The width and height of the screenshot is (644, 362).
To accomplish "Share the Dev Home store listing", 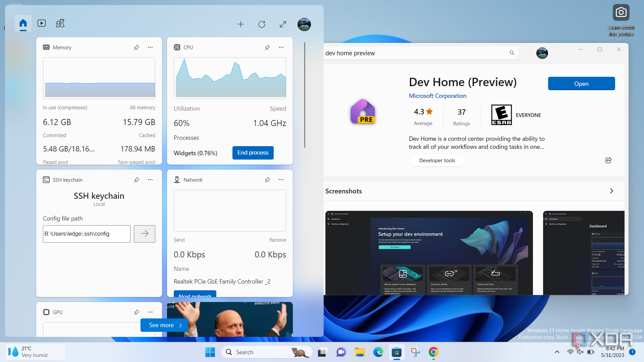I will pyautogui.click(x=608, y=160).
